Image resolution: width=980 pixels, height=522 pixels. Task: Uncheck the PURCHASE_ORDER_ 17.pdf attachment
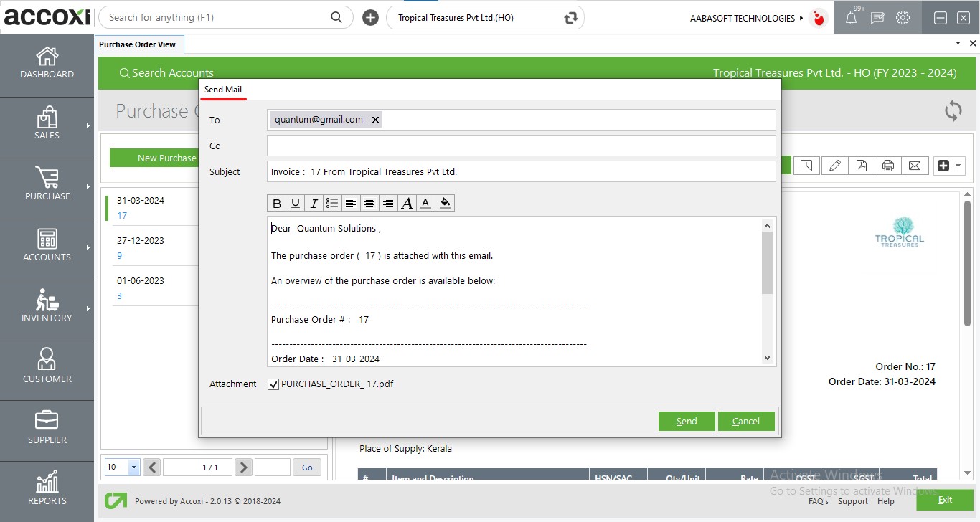tap(273, 384)
